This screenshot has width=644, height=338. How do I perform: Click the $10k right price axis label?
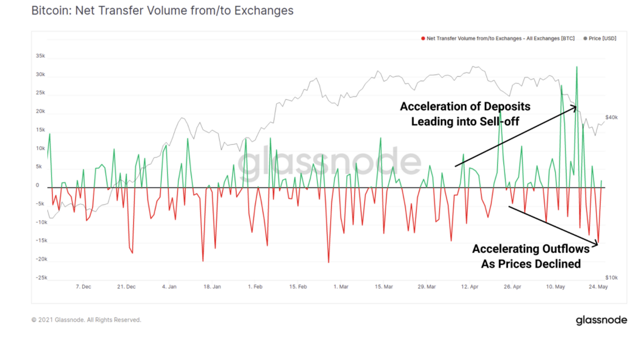click(612, 277)
